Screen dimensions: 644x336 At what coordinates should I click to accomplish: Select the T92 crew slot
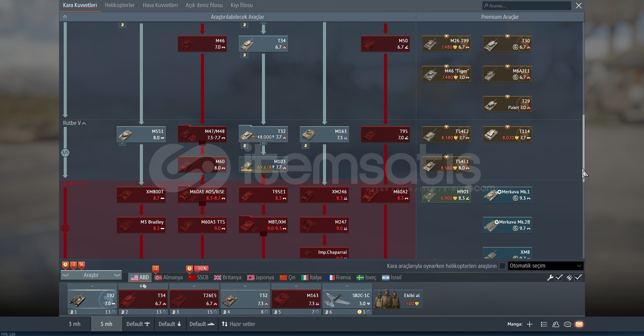[92, 299]
